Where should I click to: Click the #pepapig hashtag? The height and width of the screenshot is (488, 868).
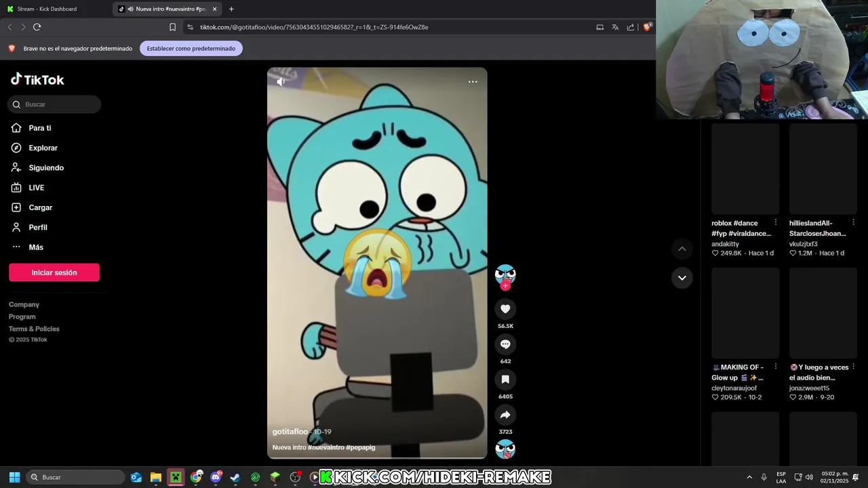coord(360,447)
